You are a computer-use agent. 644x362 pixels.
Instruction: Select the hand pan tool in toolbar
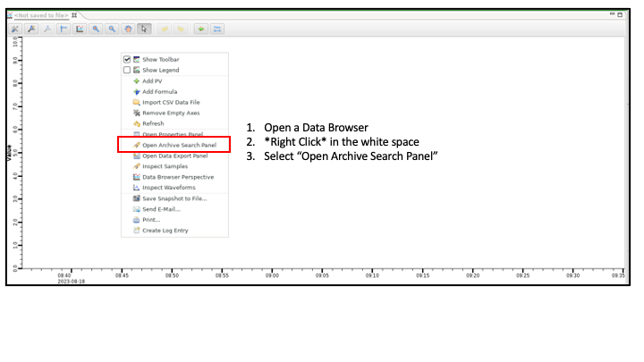point(128,29)
